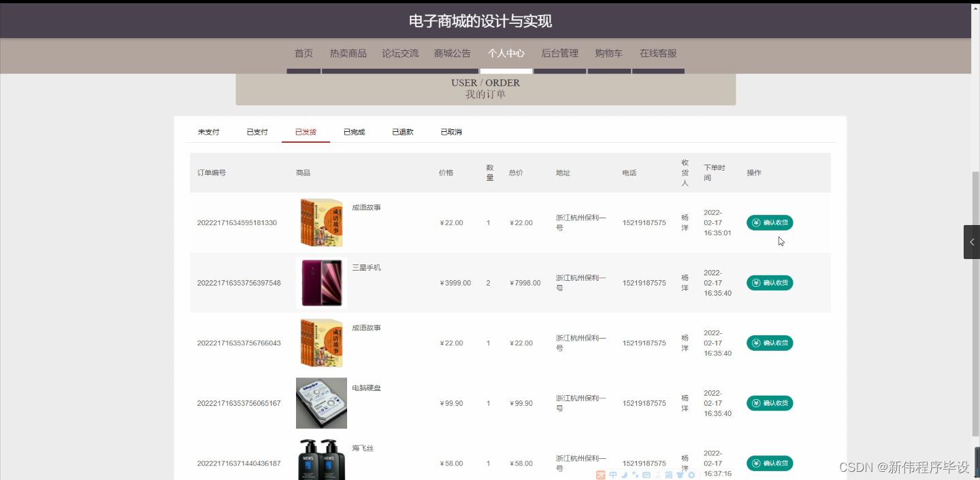Open the 已完成 orders tab
Viewport: 980px width, 480px height.
(354, 132)
